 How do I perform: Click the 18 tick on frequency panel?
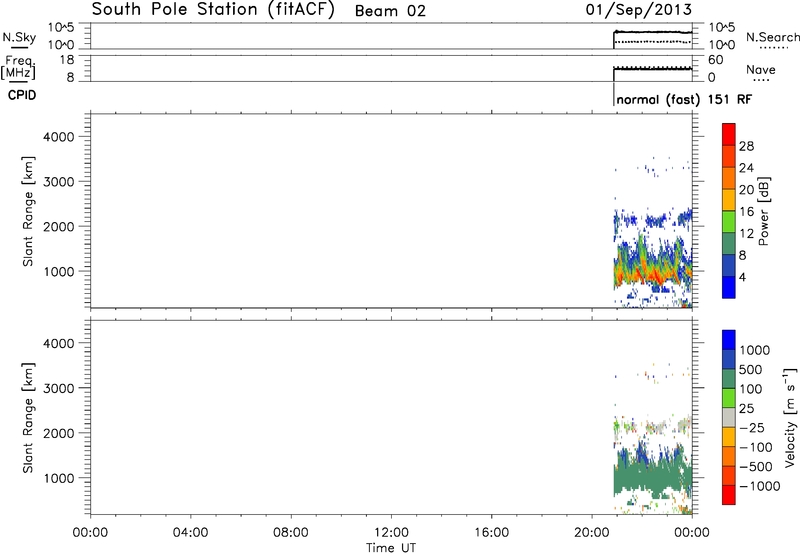tap(67, 60)
